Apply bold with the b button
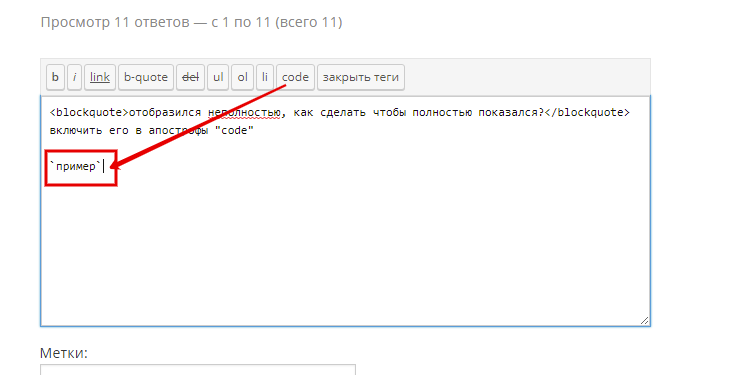The image size is (744, 375). pos(56,77)
